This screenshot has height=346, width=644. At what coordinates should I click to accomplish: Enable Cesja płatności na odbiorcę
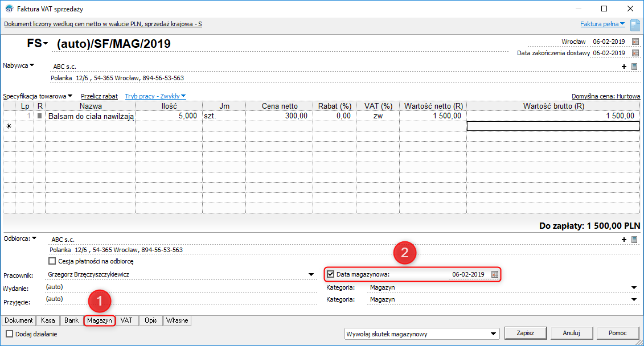(52, 262)
